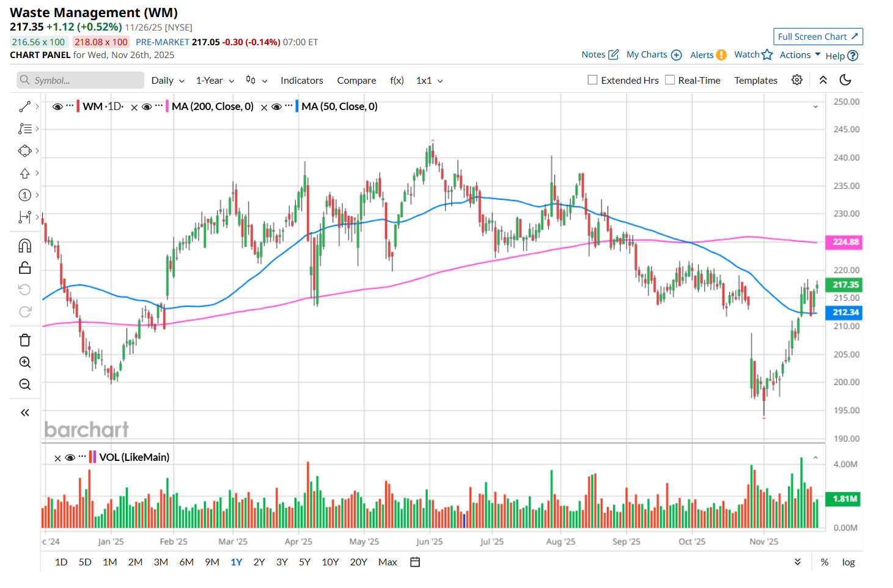
Task: Select the 6M time range tab
Action: (186, 562)
